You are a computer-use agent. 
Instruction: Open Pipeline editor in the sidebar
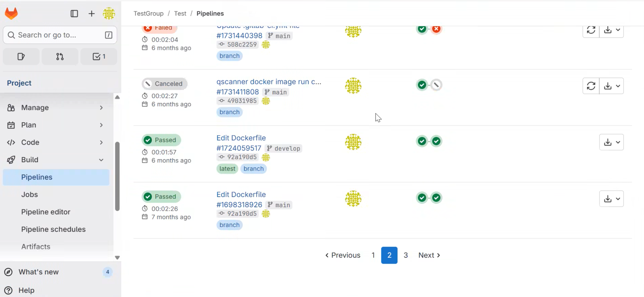tap(56, 212)
